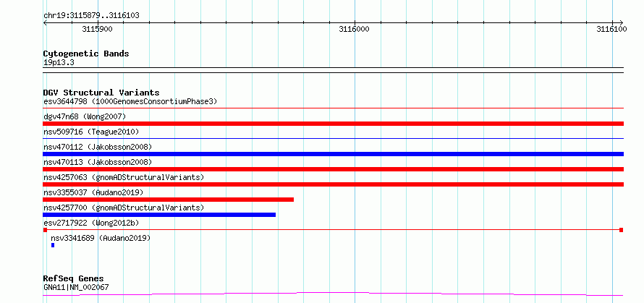Open the Cytogenetic Bands track heading
644x303 pixels.
coord(86,54)
